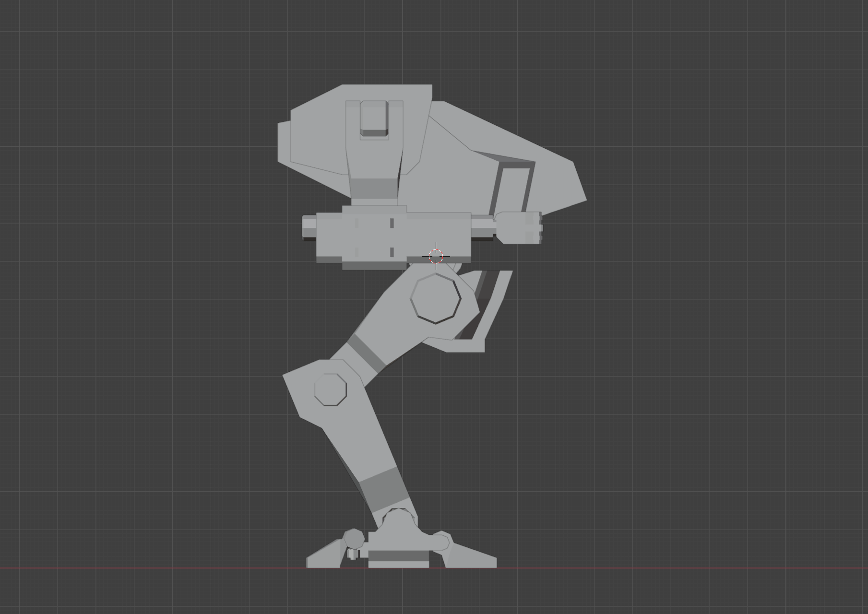Select the gun muzzle right of the torso
This screenshot has width=868, height=614.
point(519,228)
